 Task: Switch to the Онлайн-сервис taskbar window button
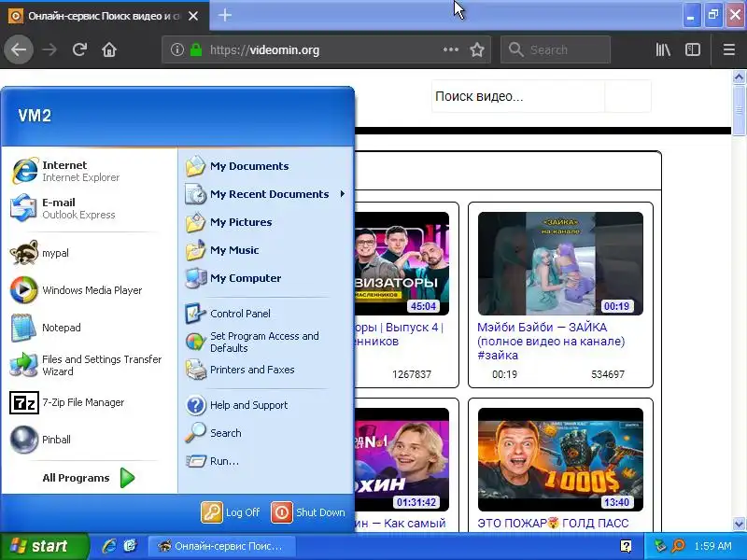pyautogui.click(x=222, y=546)
